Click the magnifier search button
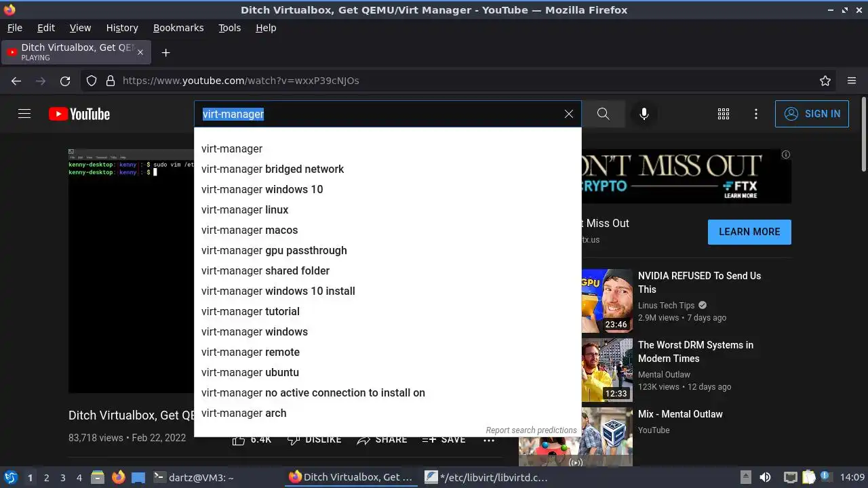868x488 pixels. 603,114
